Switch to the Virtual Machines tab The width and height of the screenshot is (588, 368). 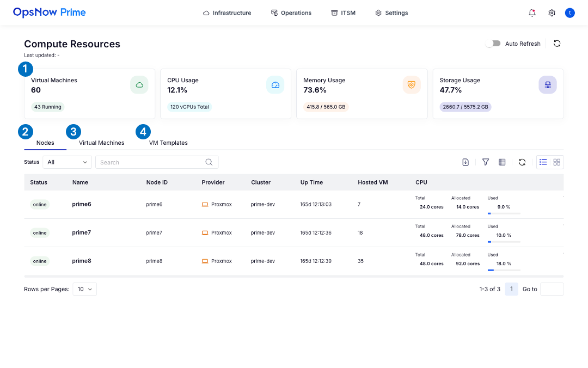tap(101, 143)
